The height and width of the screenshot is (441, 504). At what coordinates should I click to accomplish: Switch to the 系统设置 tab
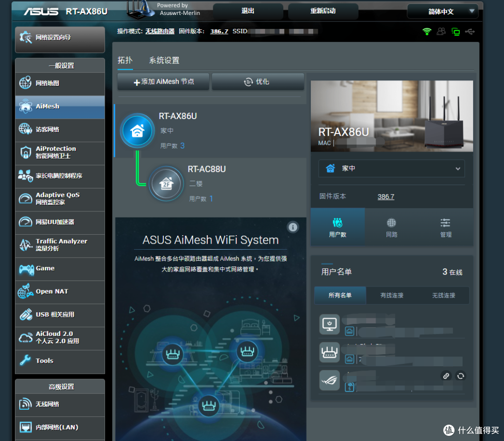[164, 60]
